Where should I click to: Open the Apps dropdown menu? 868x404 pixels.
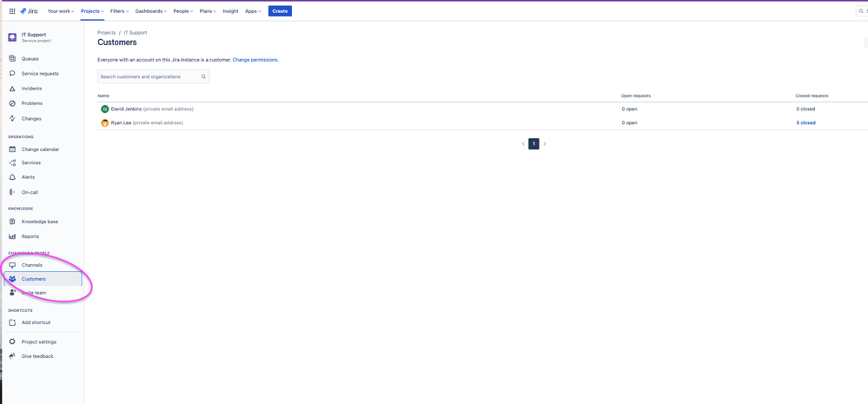point(253,11)
